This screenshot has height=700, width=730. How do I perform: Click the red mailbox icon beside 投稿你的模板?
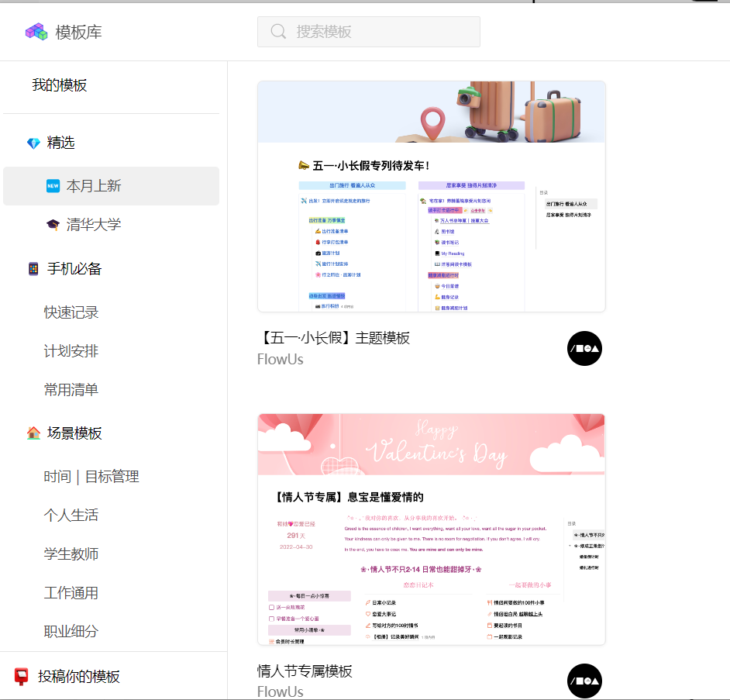click(22, 676)
